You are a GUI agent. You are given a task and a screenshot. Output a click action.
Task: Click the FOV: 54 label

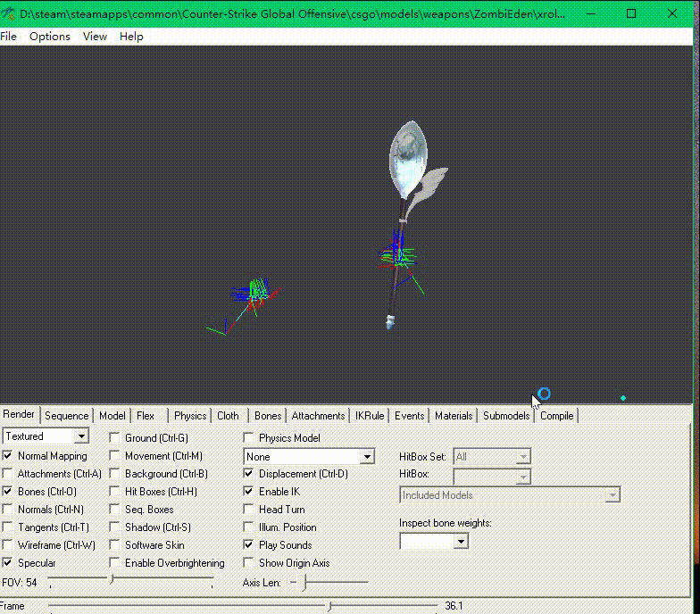tap(20, 583)
